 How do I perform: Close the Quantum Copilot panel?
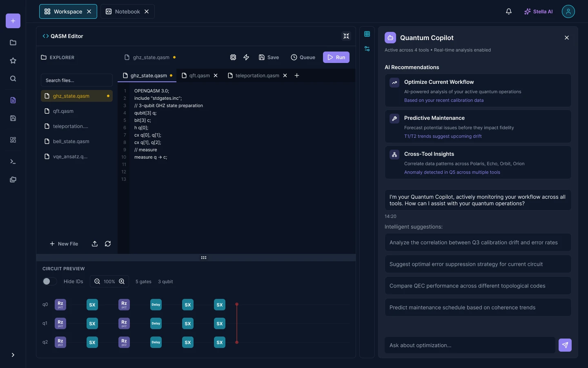(x=567, y=38)
